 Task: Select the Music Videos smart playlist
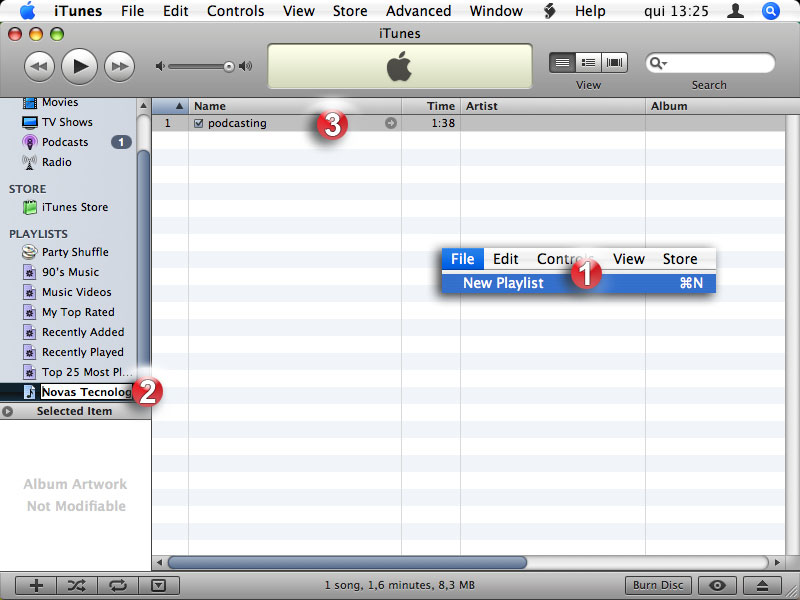pyautogui.click(x=77, y=292)
